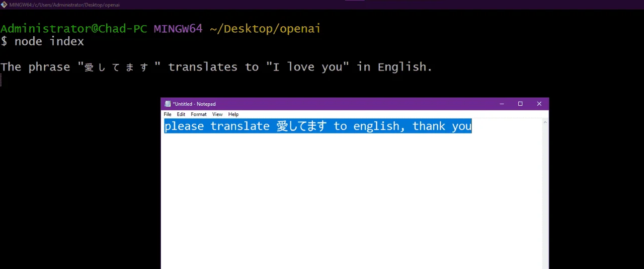Click the '~/Desktop/openai' path in terminal prompt
Screen dimensions: 644x269
265,29
